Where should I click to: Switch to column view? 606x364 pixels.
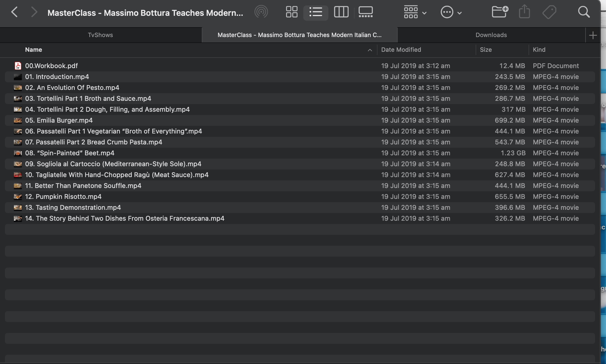point(341,12)
